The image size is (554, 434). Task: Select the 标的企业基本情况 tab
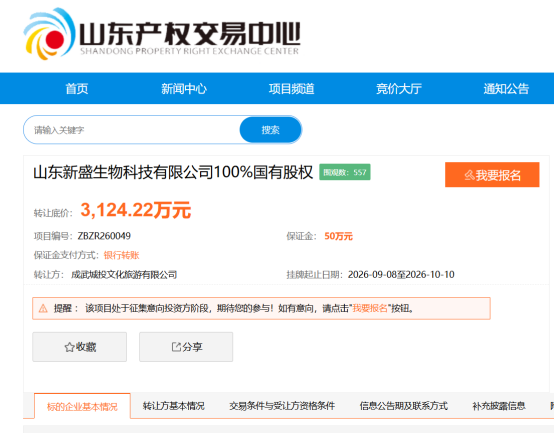82,406
